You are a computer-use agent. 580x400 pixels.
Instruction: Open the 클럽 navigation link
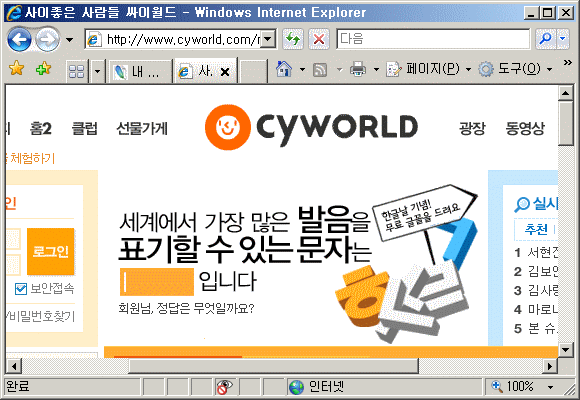point(84,128)
